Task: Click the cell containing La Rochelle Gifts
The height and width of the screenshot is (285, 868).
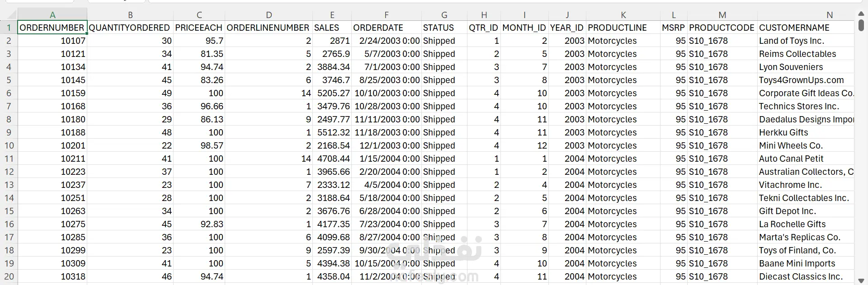Action: pos(806,224)
